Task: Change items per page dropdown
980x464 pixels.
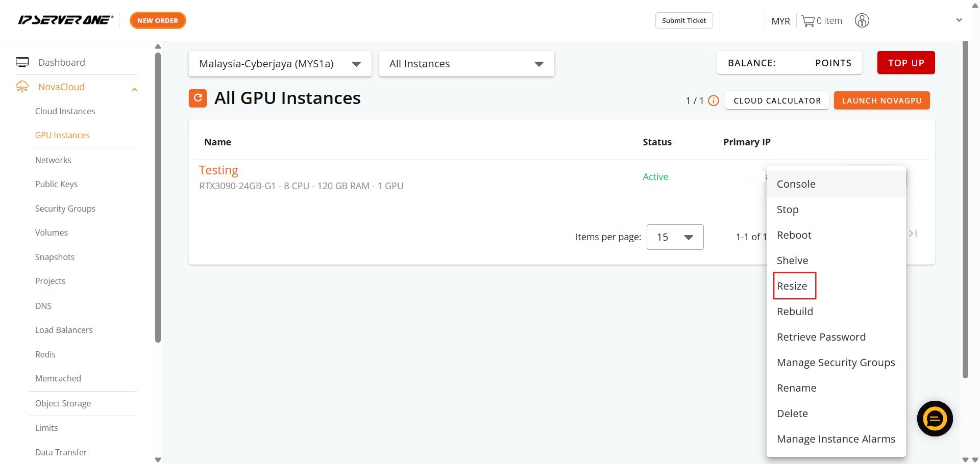Action: (x=674, y=237)
